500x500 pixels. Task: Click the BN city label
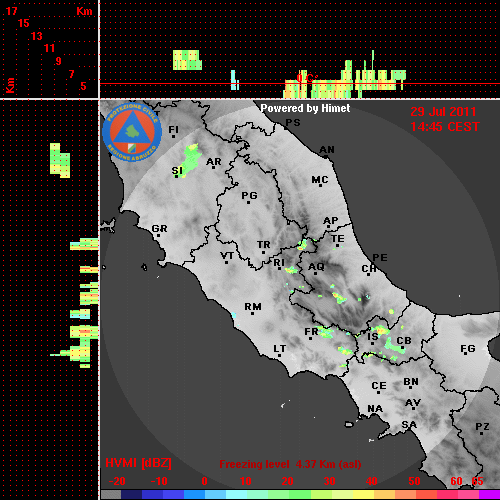tap(411, 382)
